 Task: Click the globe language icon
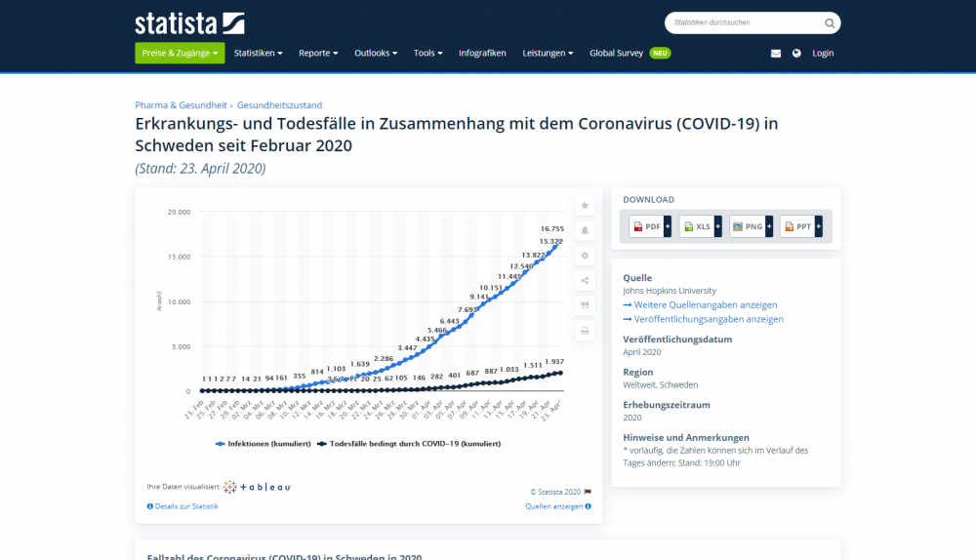(x=796, y=54)
